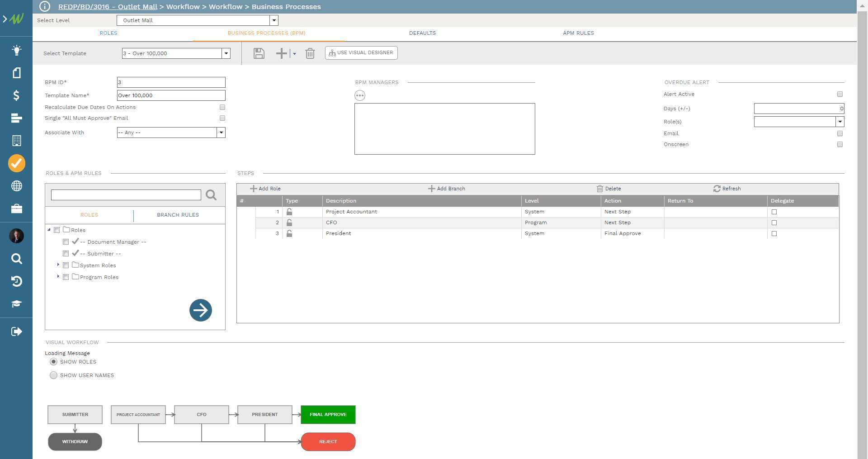The width and height of the screenshot is (868, 459).
Task: Open the Associate With dropdown
Action: pos(221,132)
